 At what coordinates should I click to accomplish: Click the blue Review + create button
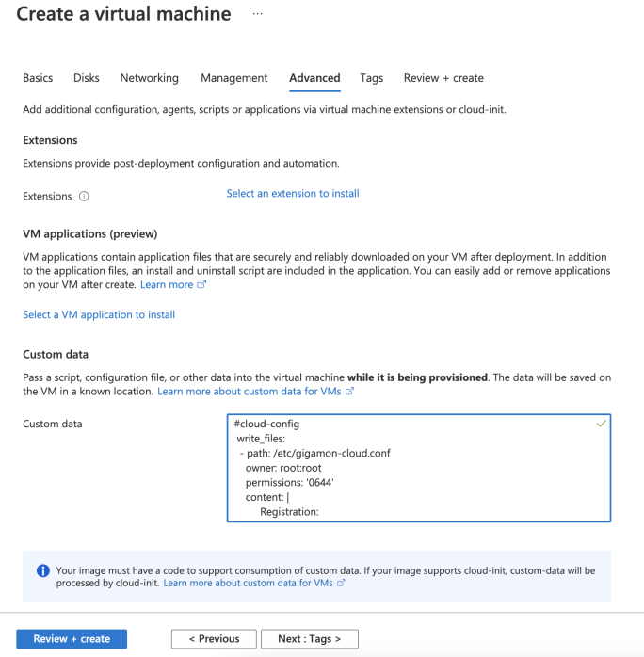72,639
